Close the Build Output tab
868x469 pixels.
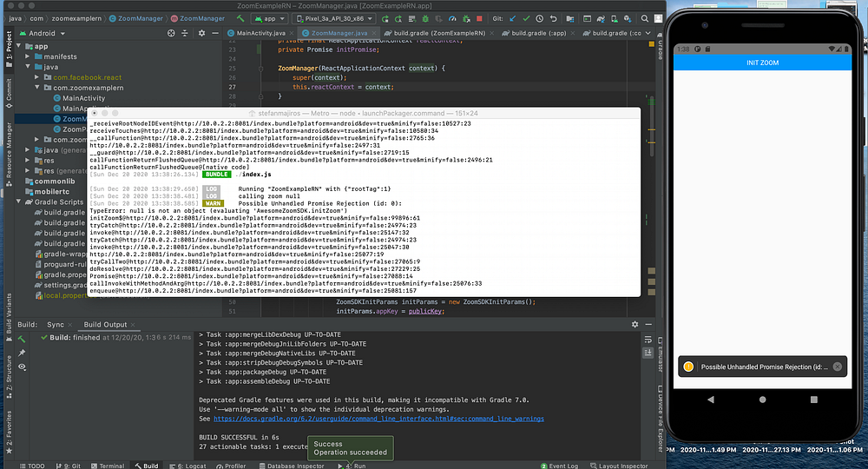[134, 325]
